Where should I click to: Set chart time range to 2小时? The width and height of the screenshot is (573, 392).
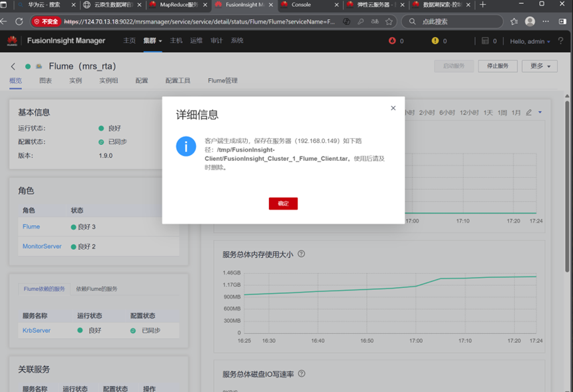[427, 113]
